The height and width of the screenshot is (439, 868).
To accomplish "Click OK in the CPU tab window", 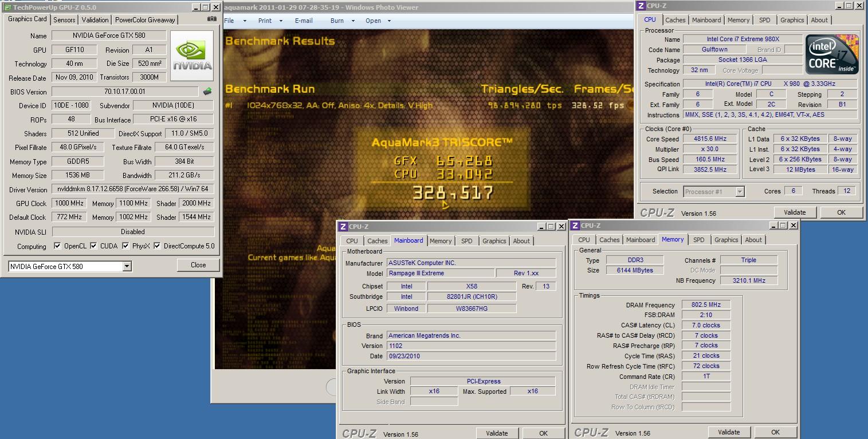I will click(x=841, y=212).
